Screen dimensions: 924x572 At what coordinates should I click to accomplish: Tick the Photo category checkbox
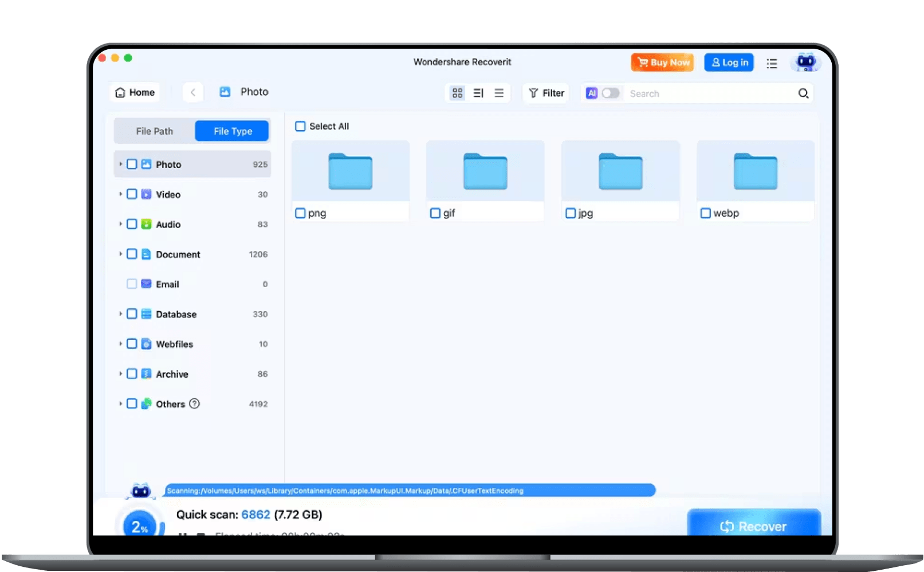point(132,164)
